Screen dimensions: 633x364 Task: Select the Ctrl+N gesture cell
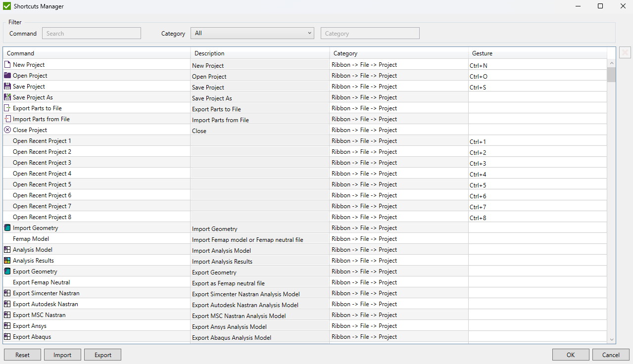click(x=537, y=65)
